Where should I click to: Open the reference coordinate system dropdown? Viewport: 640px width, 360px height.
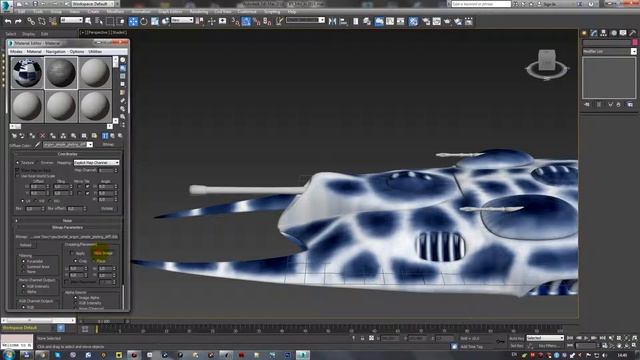tap(182, 20)
